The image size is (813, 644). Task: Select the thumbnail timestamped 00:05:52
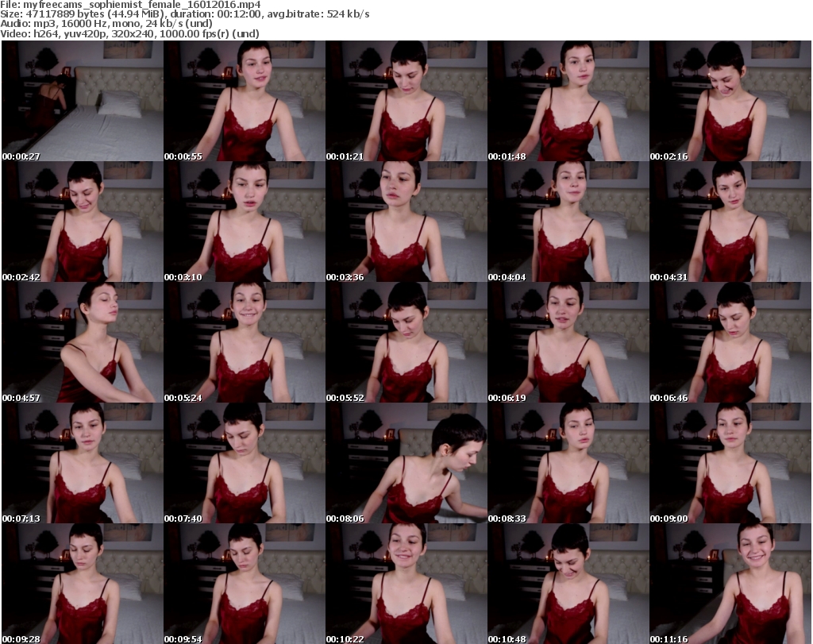tap(406, 343)
